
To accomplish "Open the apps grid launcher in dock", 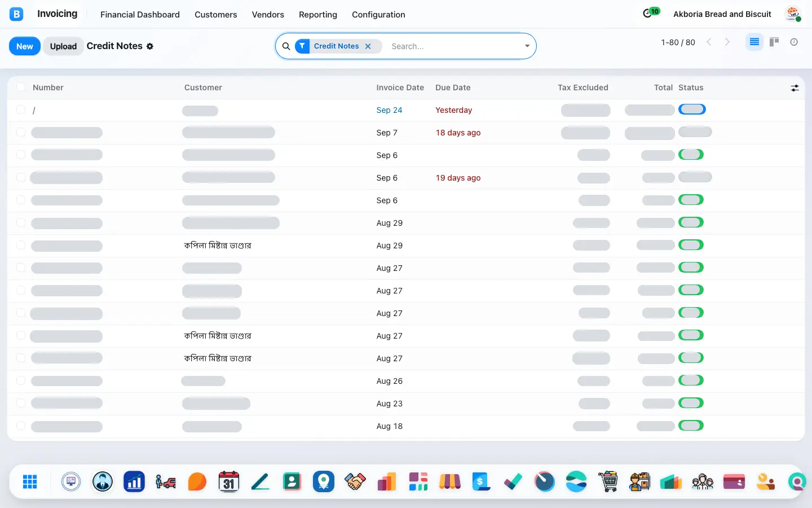I will tap(30, 481).
